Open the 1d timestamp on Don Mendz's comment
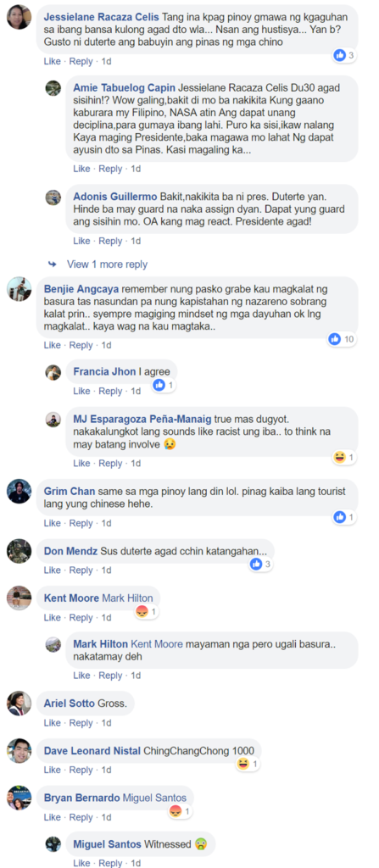Viewport: 379px width, 868px height. point(106,570)
